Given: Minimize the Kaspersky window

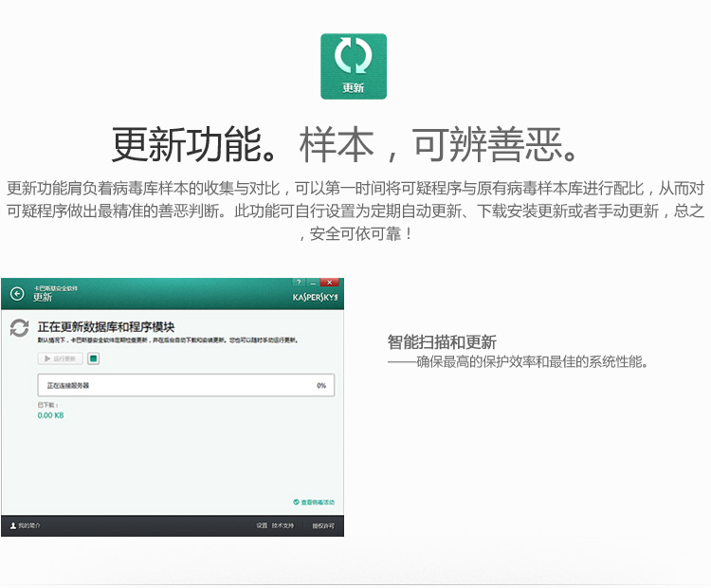Looking at the screenshot, I should (313, 283).
